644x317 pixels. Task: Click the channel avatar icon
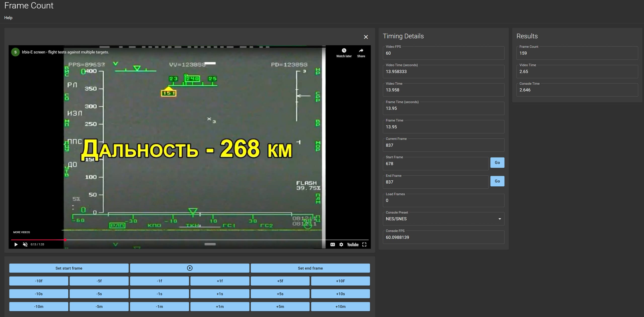pos(15,52)
